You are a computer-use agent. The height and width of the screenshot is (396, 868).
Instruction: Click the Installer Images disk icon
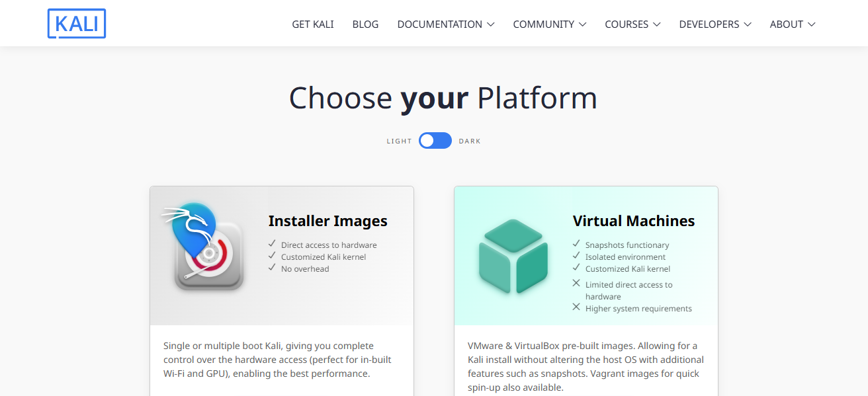[x=203, y=247]
